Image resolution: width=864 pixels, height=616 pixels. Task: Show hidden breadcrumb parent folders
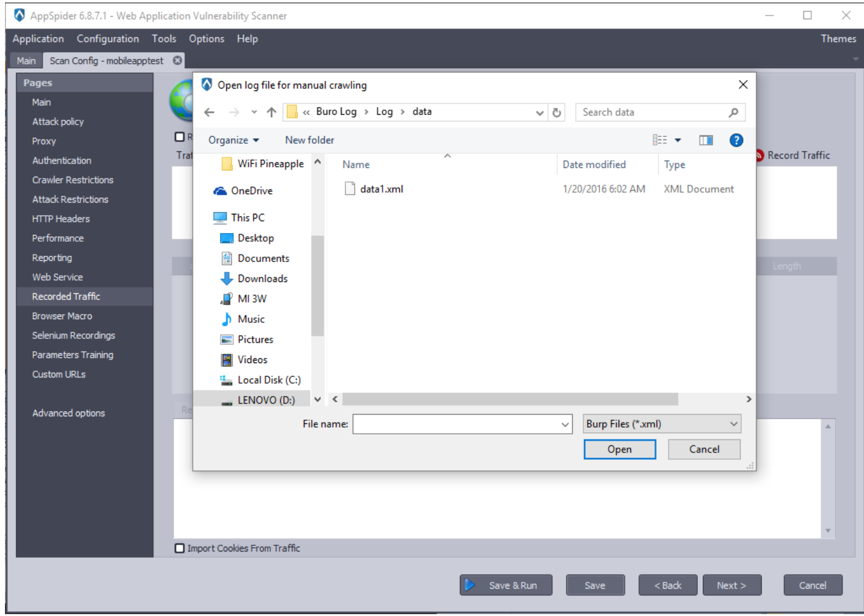click(306, 112)
